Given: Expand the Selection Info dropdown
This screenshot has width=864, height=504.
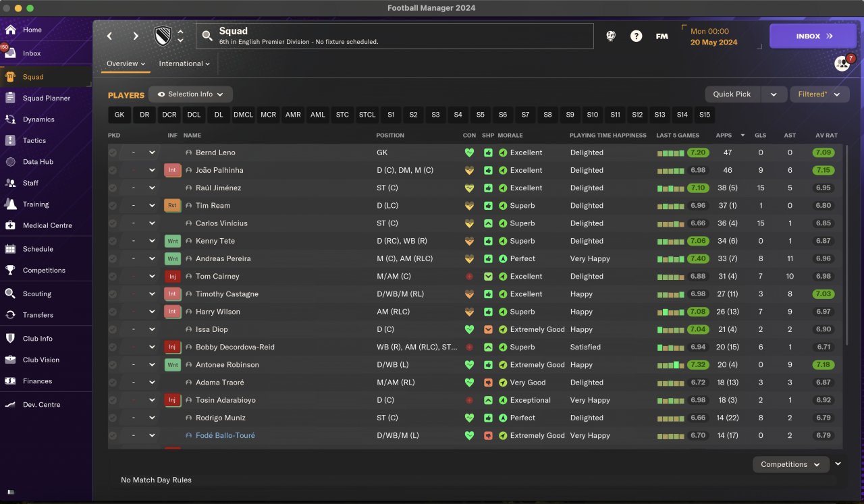Looking at the screenshot, I should [x=190, y=94].
